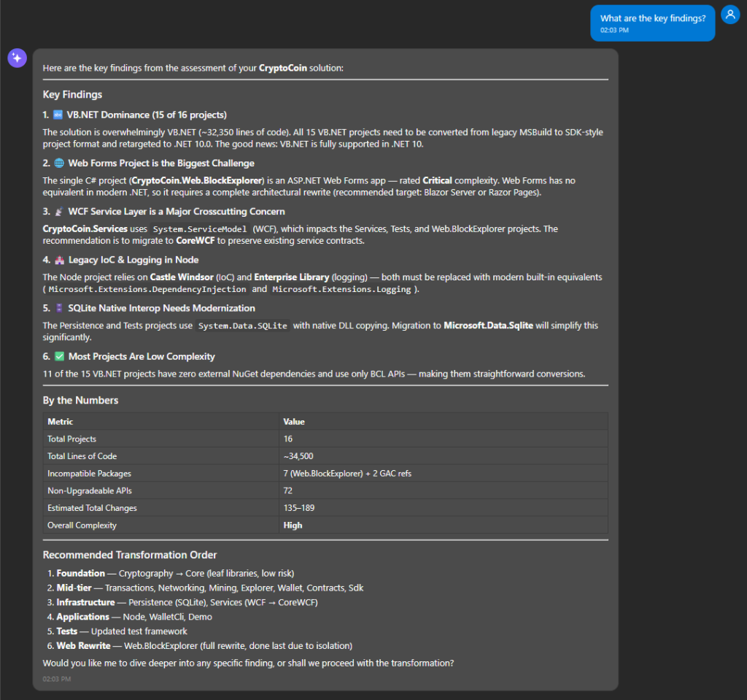Click the System.Data.SQLite inline code
Screen dimensions: 747x700
[243, 326]
